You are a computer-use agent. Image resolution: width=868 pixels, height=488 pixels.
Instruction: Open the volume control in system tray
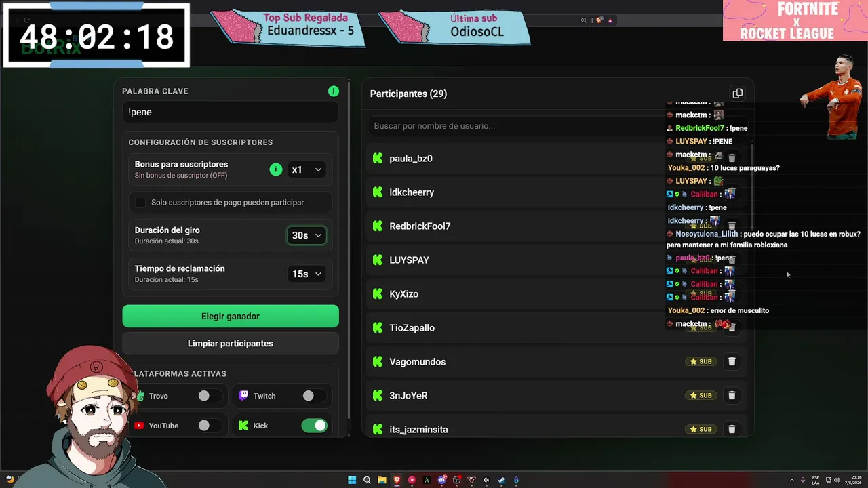tap(837, 480)
